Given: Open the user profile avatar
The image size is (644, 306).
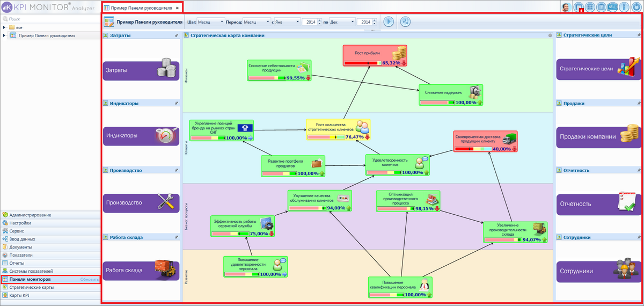Looking at the screenshot, I should click(x=567, y=7).
